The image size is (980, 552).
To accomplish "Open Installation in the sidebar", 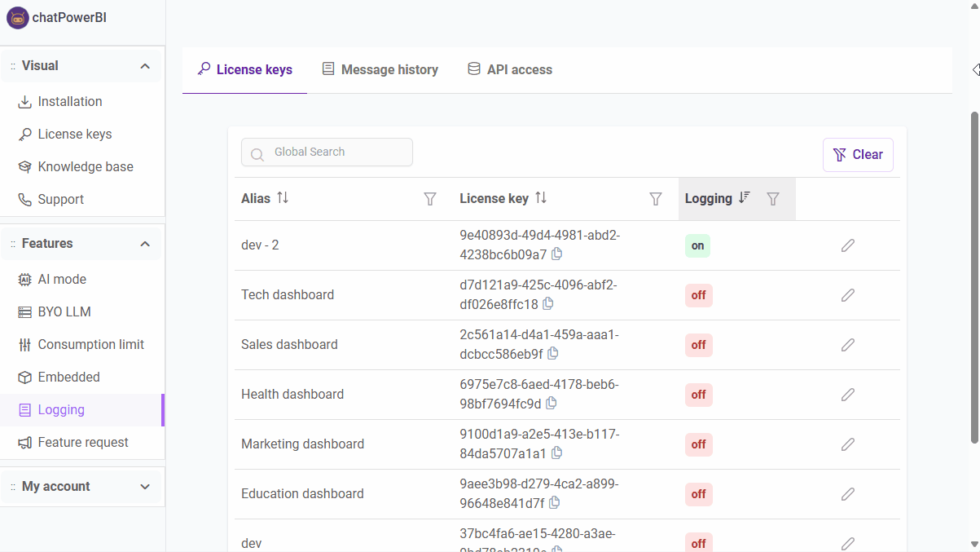I will (81, 102).
